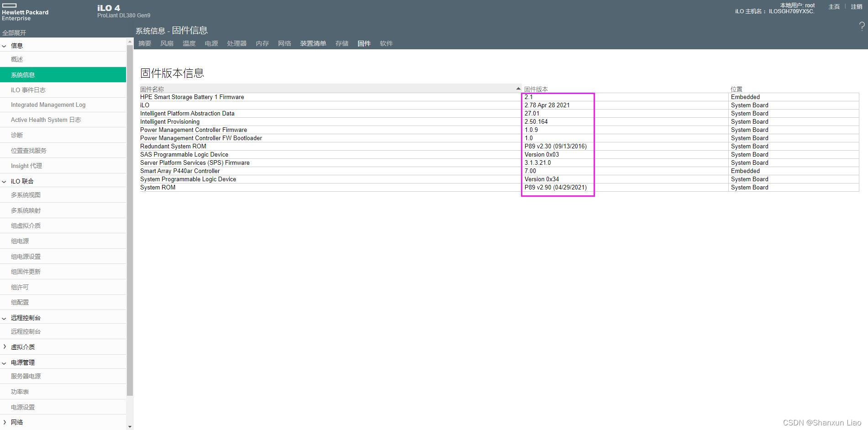
Task: Click the sidebar scrollbar down arrow
Action: pos(130,426)
